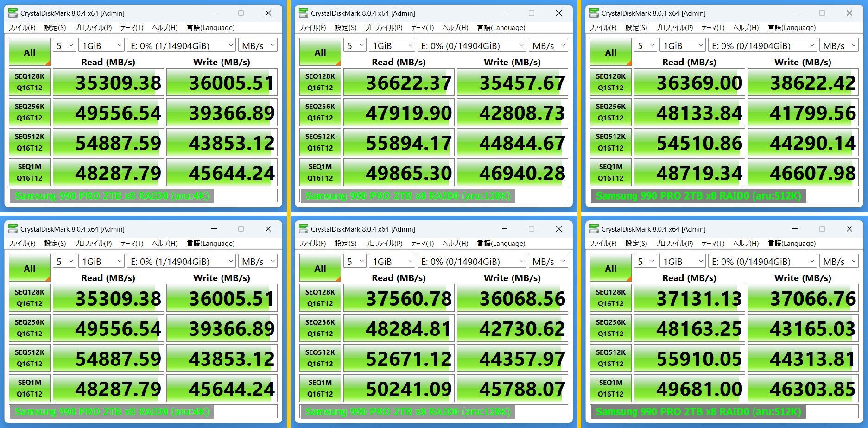
Task: Open drive E: dropdown in top-right window
Action: [x=762, y=45]
